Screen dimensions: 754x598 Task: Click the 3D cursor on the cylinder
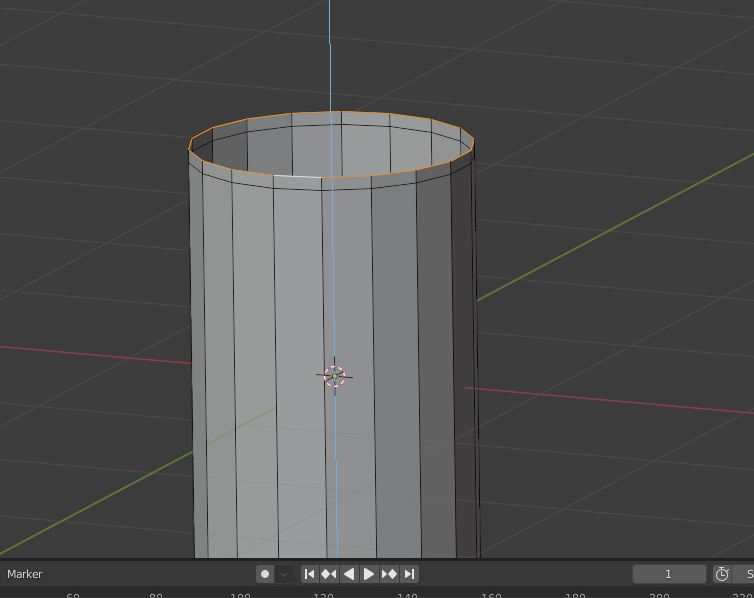[x=335, y=376]
